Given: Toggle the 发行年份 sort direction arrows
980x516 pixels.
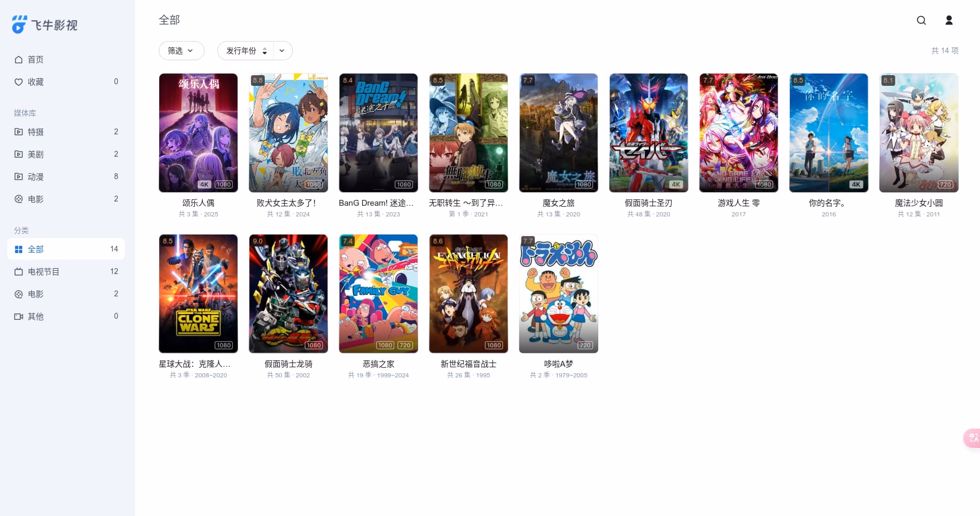Looking at the screenshot, I should 265,51.
